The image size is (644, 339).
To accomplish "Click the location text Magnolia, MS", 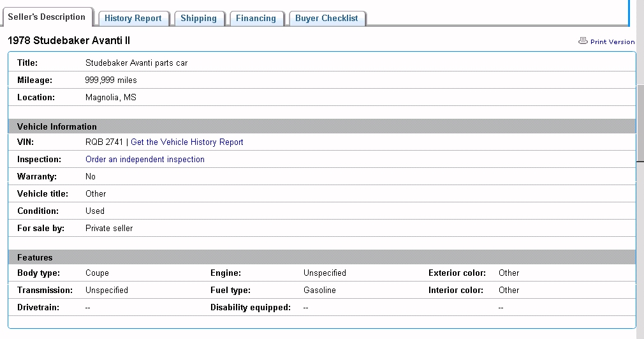I will [x=110, y=98].
